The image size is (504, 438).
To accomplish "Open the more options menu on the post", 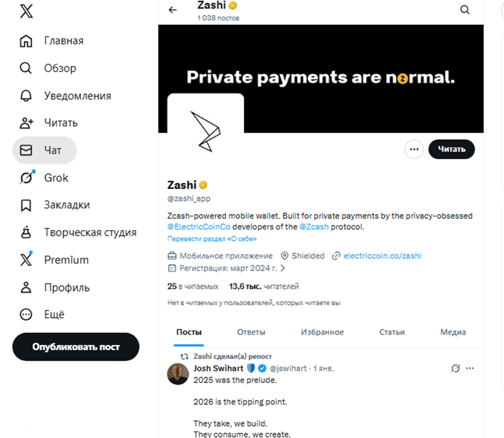I will 470,369.
